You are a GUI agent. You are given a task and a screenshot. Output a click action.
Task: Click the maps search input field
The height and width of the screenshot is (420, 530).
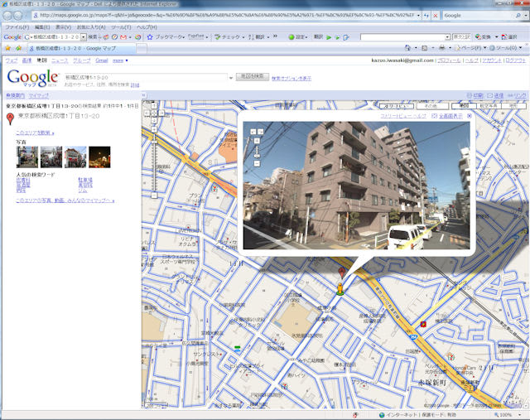pyautogui.click(x=146, y=77)
